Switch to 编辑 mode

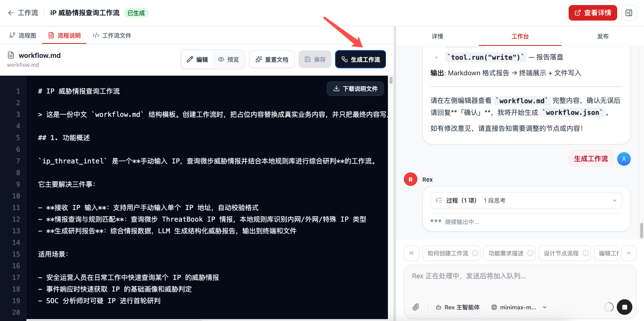coord(197,59)
